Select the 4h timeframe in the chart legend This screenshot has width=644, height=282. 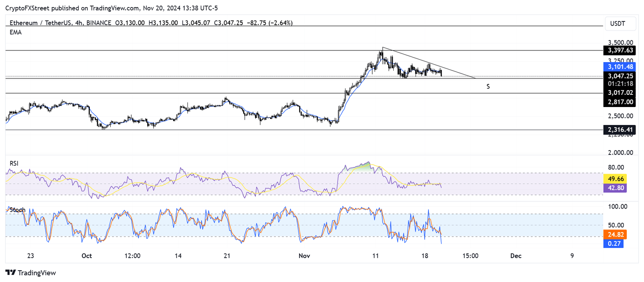click(x=79, y=23)
